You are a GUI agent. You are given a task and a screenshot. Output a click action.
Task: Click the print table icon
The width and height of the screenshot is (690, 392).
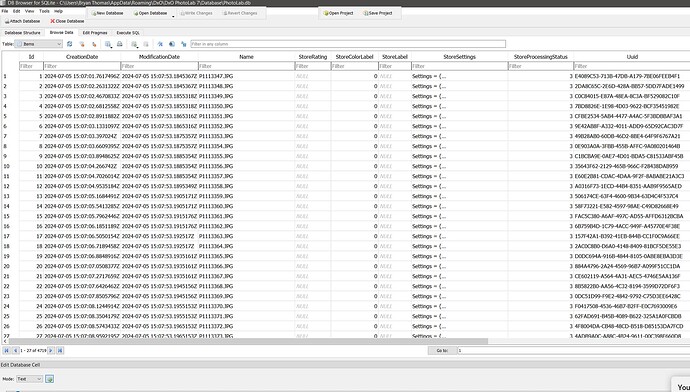click(120, 44)
